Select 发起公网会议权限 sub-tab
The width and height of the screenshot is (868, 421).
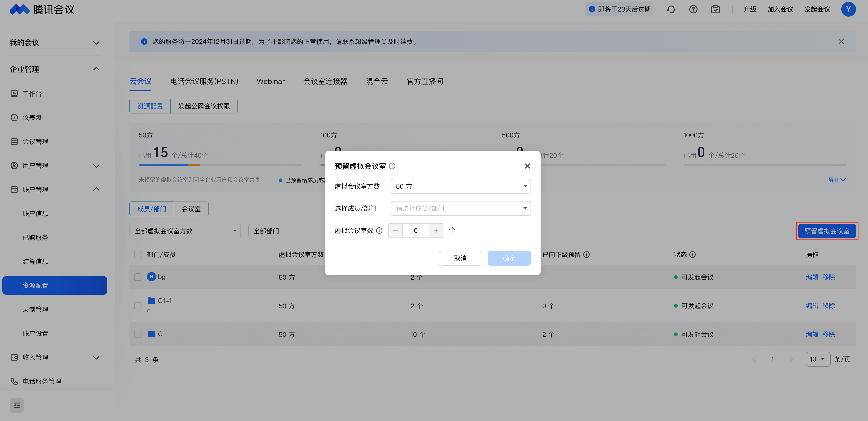pos(204,106)
